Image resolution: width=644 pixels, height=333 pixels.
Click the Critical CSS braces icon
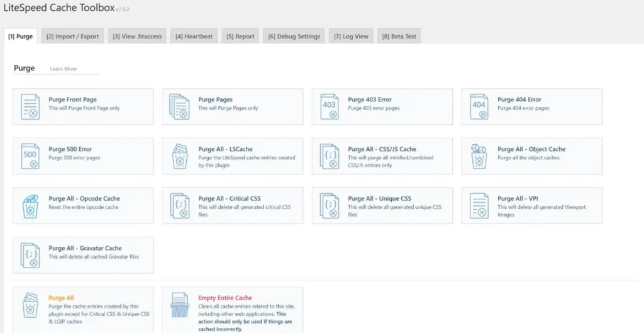[x=179, y=206]
